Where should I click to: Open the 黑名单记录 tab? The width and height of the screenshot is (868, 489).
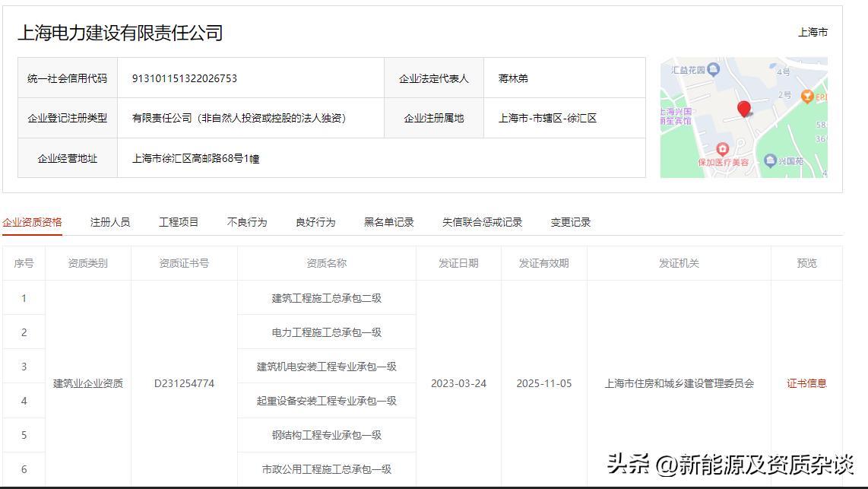(x=388, y=221)
